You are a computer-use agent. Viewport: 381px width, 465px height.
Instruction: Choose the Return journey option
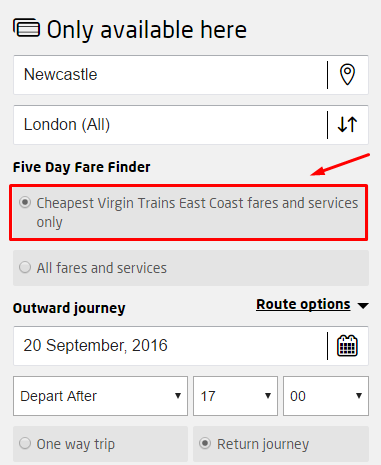281,444
